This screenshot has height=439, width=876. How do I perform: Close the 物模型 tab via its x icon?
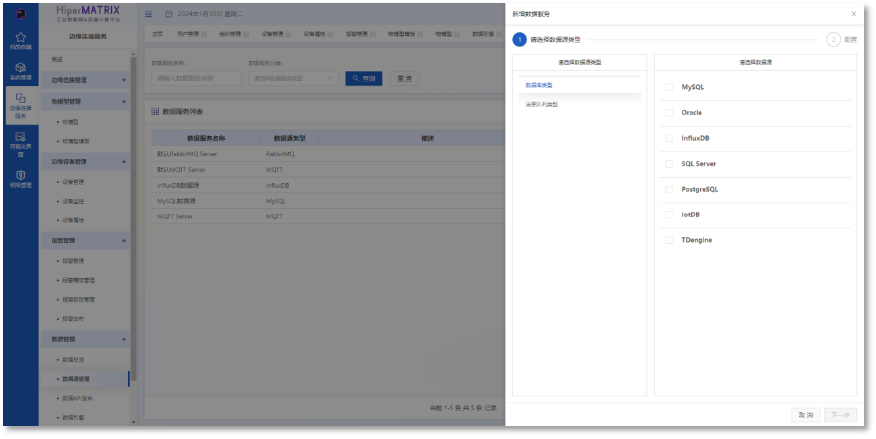click(x=457, y=34)
